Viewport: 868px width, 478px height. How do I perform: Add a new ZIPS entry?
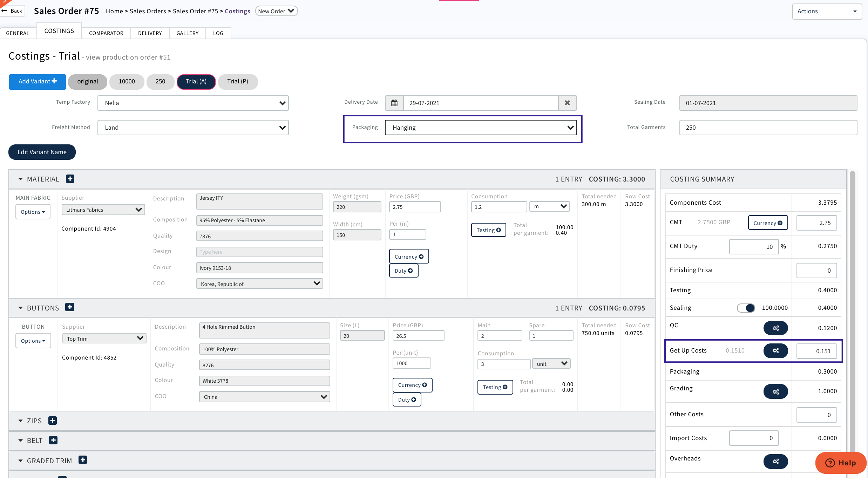(53, 421)
